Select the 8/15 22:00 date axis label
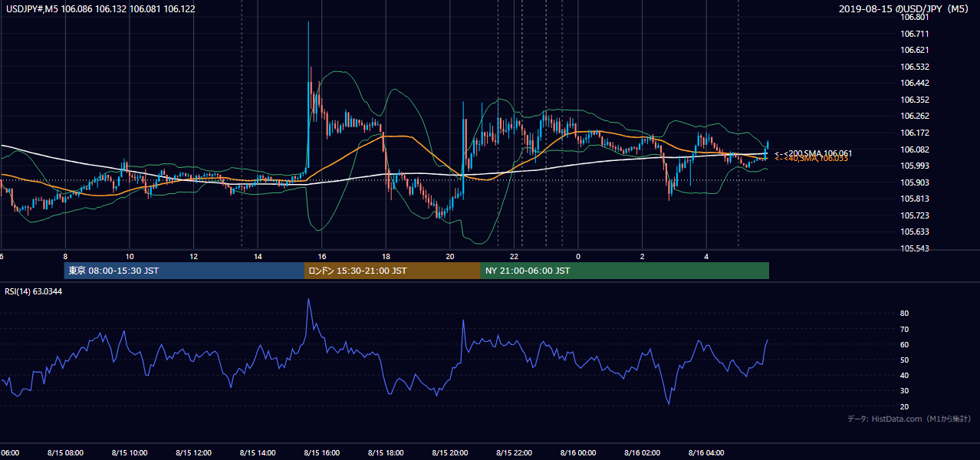This screenshot has height=460, width=980. point(515,453)
